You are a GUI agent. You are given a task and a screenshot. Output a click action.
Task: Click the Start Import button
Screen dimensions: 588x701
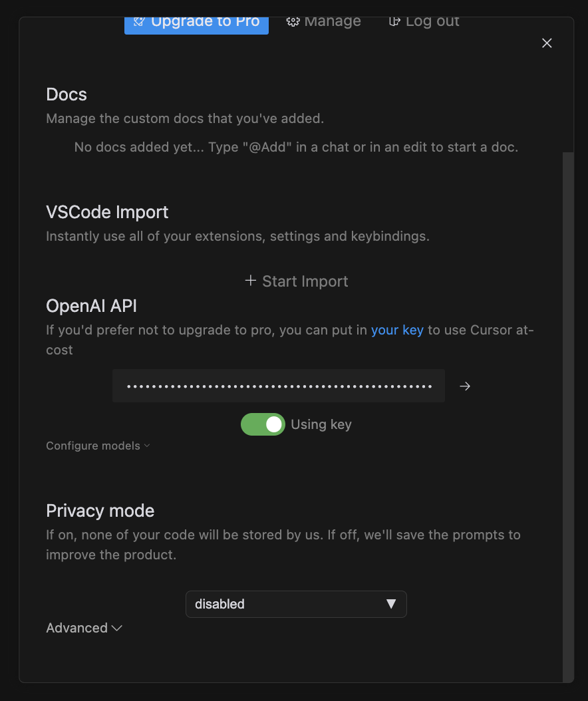pyautogui.click(x=297, y=281)
